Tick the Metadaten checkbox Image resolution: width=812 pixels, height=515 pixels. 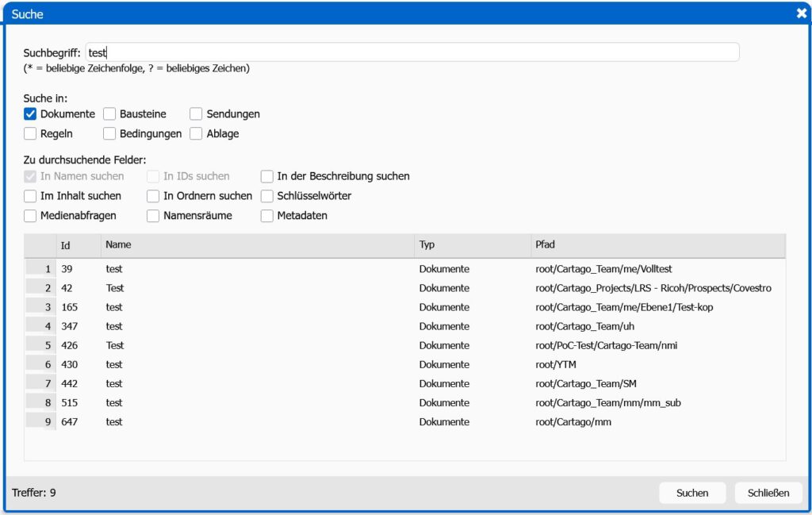267,216
